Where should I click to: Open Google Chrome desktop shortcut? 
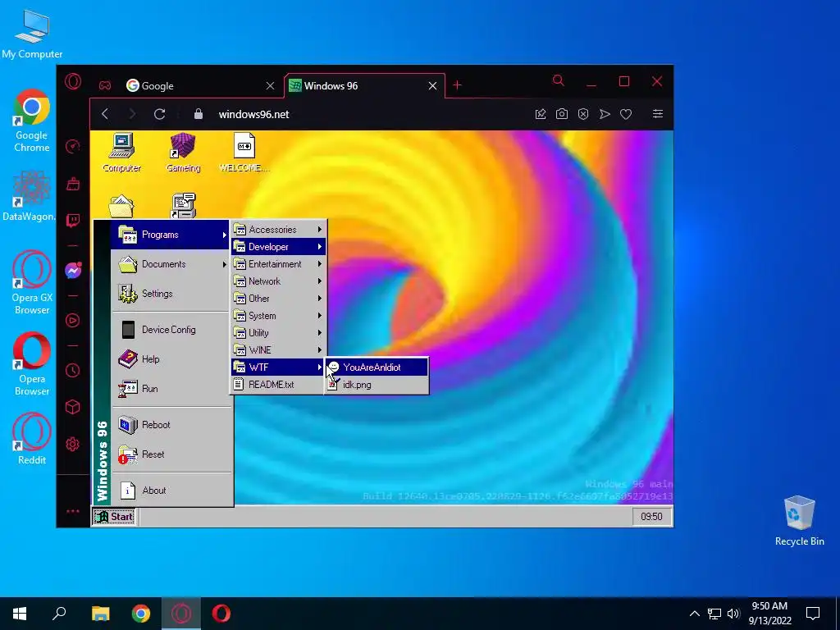32,121
